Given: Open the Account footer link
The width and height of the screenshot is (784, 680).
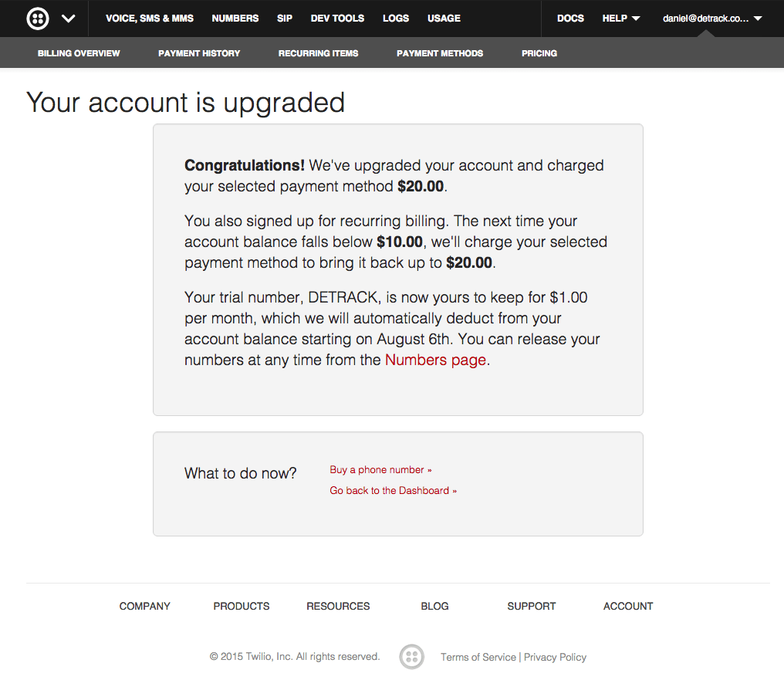Looking at the screenshot, I should click(628, 606).
